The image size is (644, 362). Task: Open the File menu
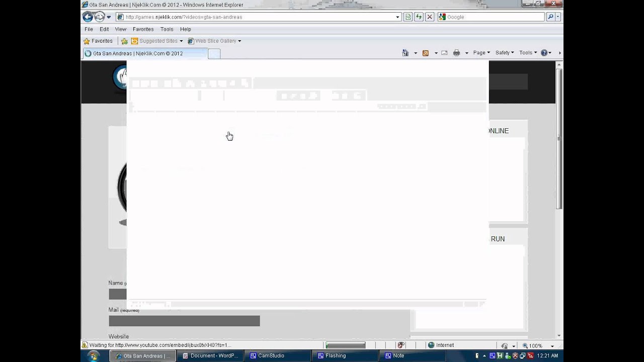pos(89,29)
